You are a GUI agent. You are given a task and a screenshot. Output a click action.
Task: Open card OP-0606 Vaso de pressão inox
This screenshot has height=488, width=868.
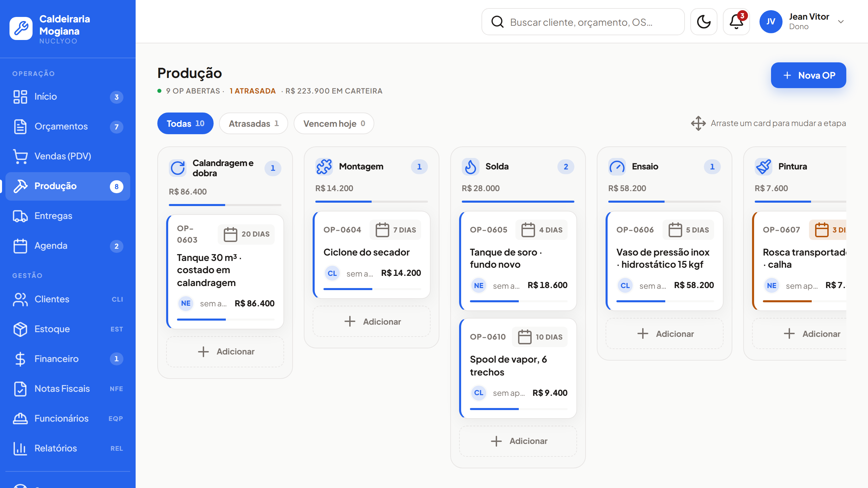[x=665, y=261]
